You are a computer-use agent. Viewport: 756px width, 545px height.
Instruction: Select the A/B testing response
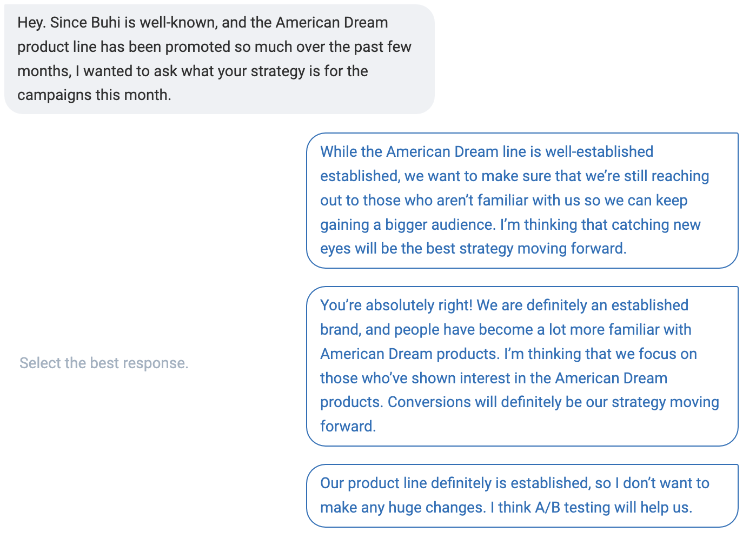pyautogui.click(x=522, y=496)
